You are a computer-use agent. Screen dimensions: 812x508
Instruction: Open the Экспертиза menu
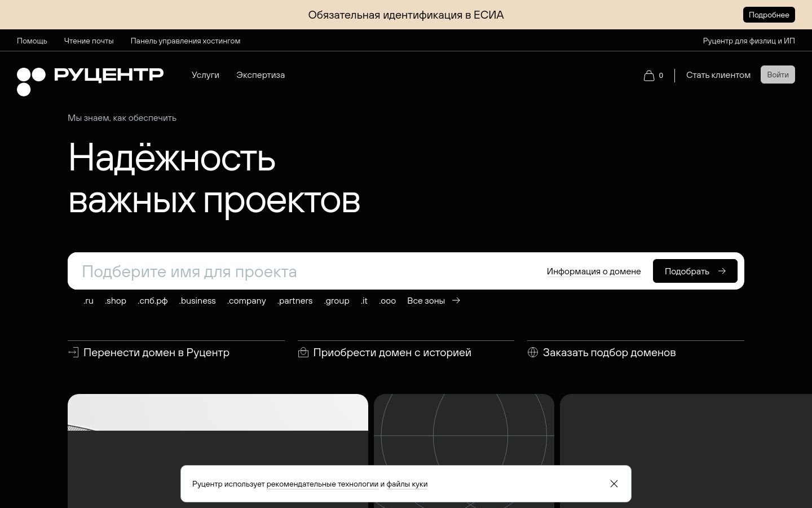click(261, 75)
